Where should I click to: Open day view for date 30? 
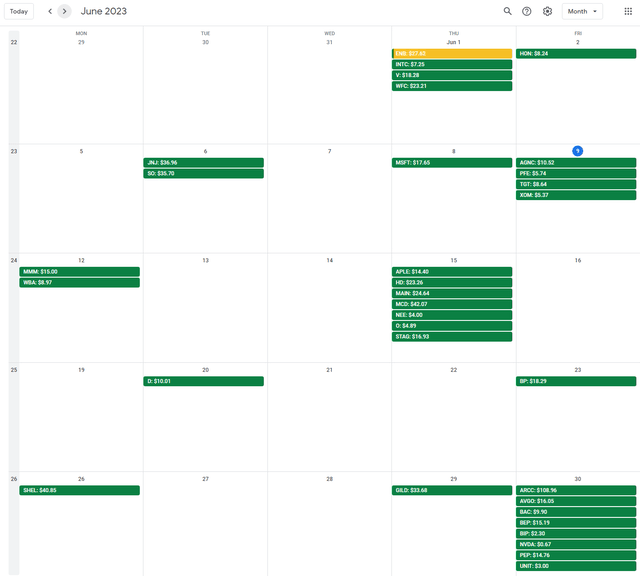[578, 479]
